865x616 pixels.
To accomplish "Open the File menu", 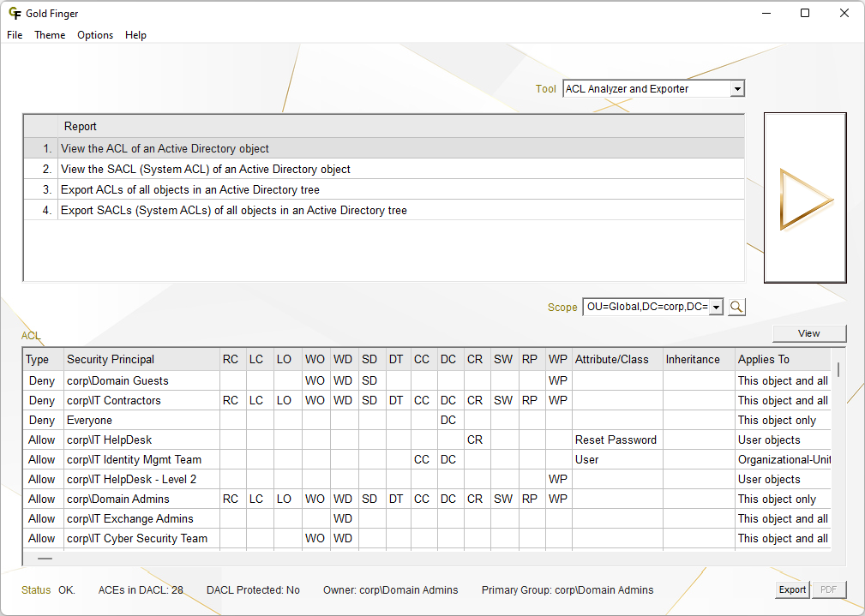I will [x=15, y=35].
